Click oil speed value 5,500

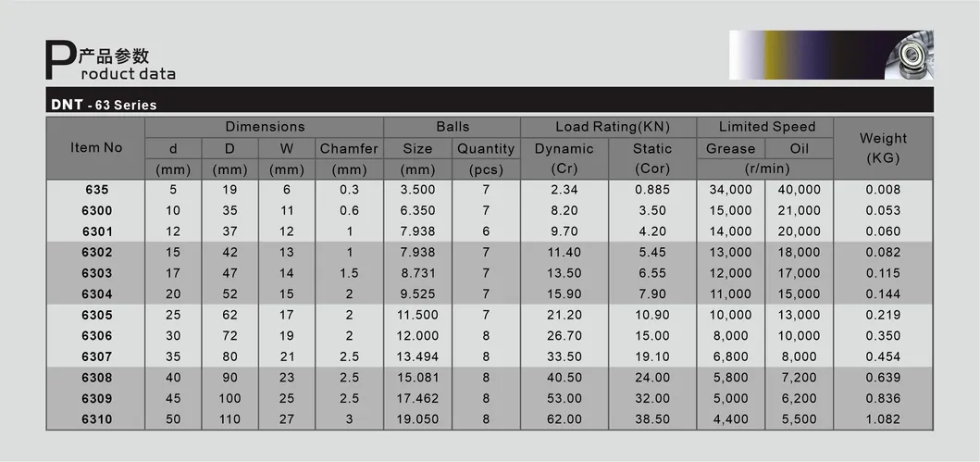coord(799,419)
